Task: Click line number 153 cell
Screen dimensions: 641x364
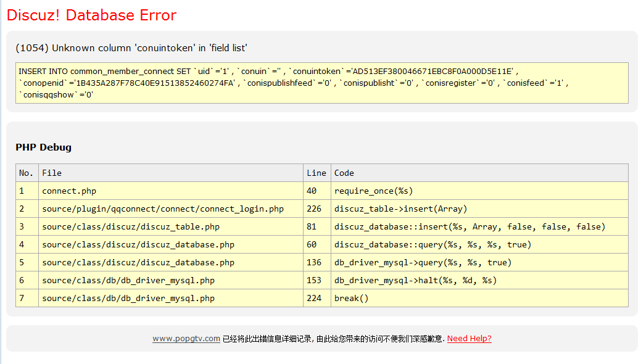Action: tap(317, 281)
